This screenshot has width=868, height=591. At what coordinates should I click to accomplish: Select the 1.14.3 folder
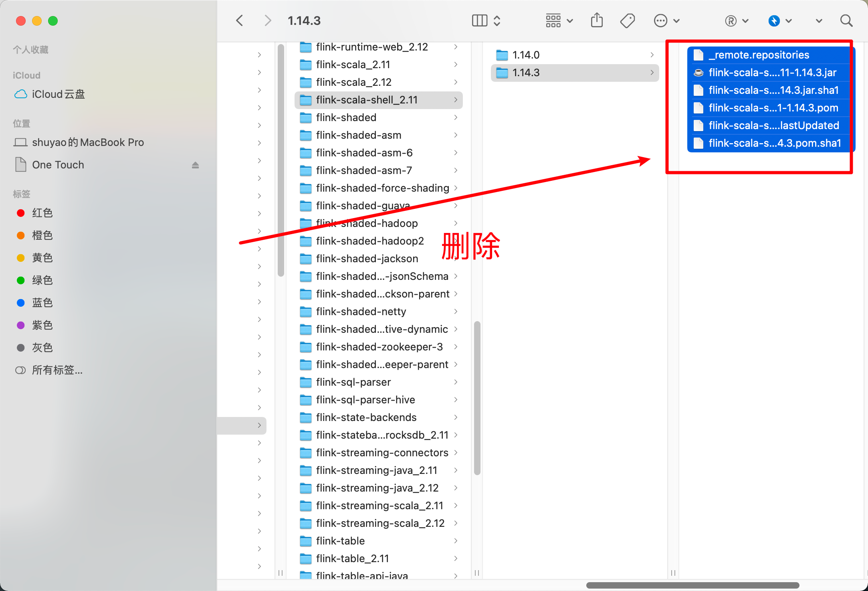coord(575,73)
